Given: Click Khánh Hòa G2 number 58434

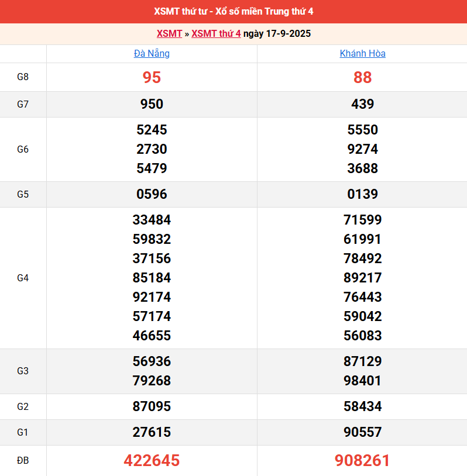Looking at the screenshot, I should pos(362,406).
